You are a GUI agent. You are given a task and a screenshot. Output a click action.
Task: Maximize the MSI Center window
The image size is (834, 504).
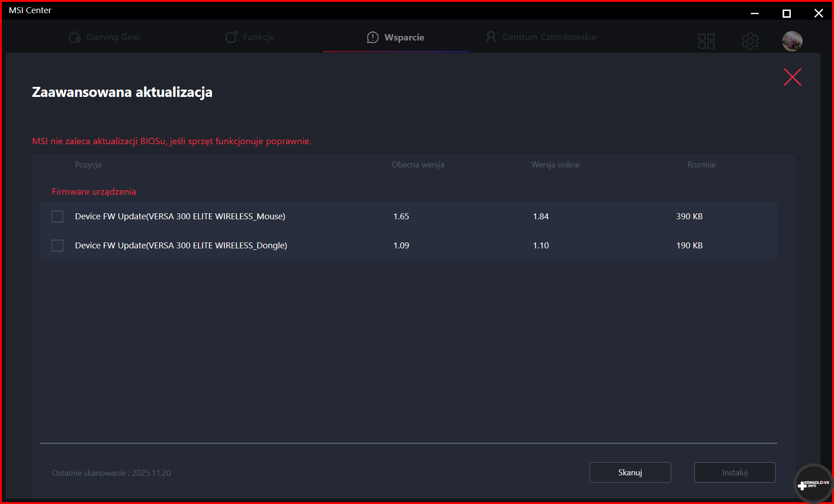[x=786, y=14]
